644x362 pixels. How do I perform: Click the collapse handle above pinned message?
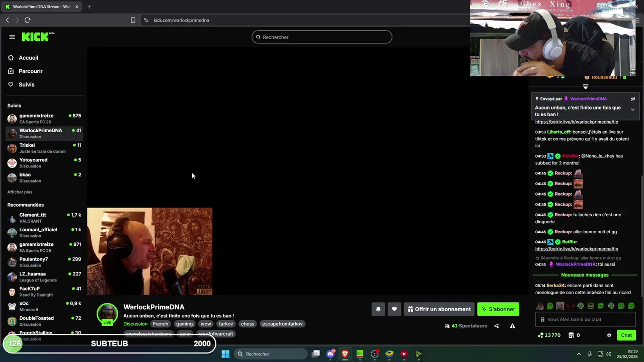[585, 87]
